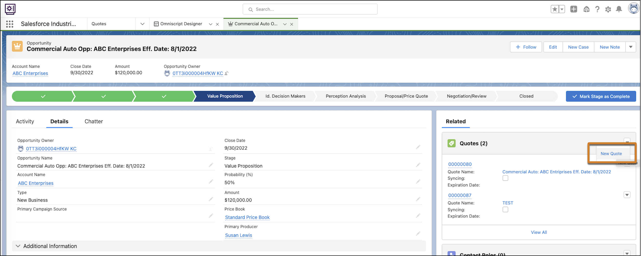Click the green Quotes related list icon
The image size is (644, 256).
coord(451,143)
